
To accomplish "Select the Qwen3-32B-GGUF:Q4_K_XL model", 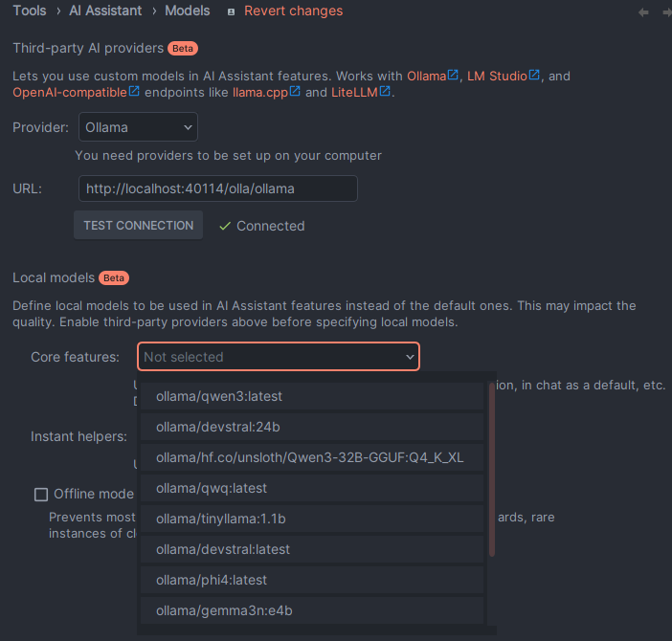I will click(x=312, y=457).
